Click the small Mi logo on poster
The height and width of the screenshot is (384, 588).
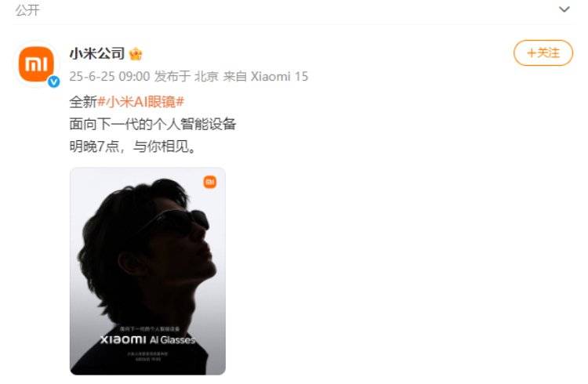click(210, 182)
